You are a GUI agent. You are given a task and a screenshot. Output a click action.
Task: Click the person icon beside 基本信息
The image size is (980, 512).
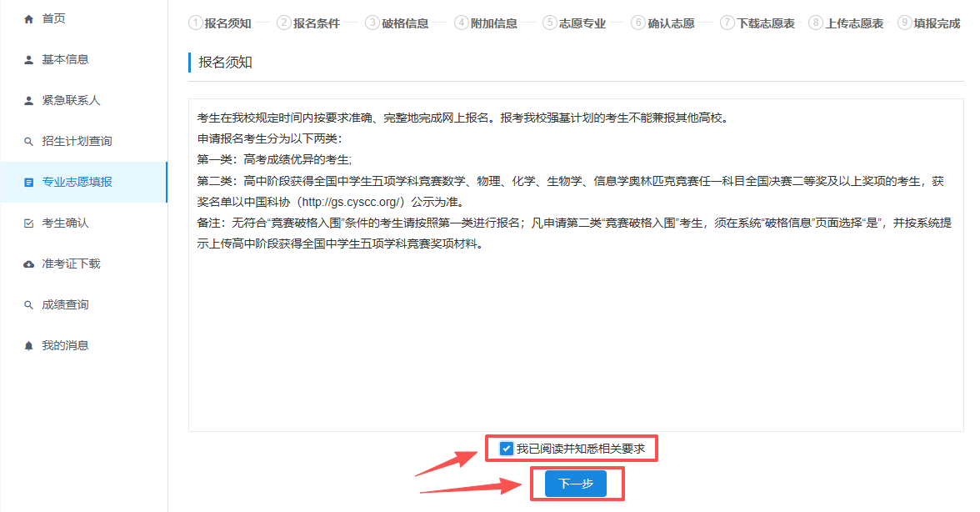coord(29,59)
